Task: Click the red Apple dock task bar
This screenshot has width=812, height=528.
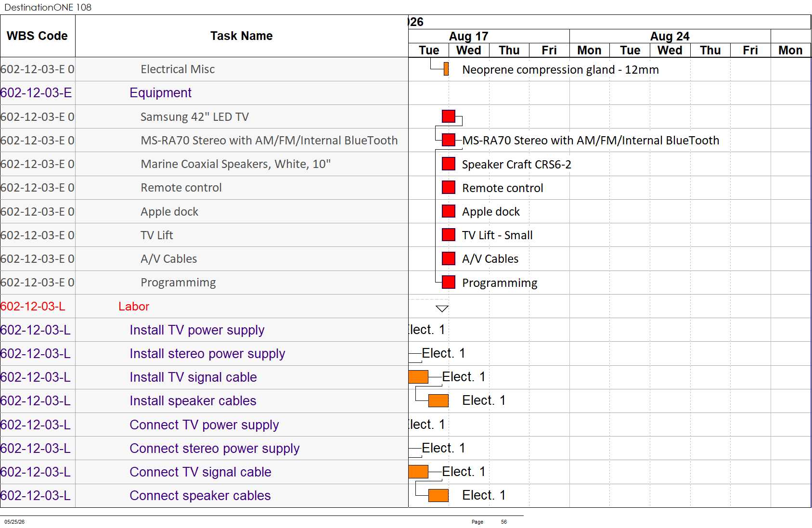Action: click(448, 211)
